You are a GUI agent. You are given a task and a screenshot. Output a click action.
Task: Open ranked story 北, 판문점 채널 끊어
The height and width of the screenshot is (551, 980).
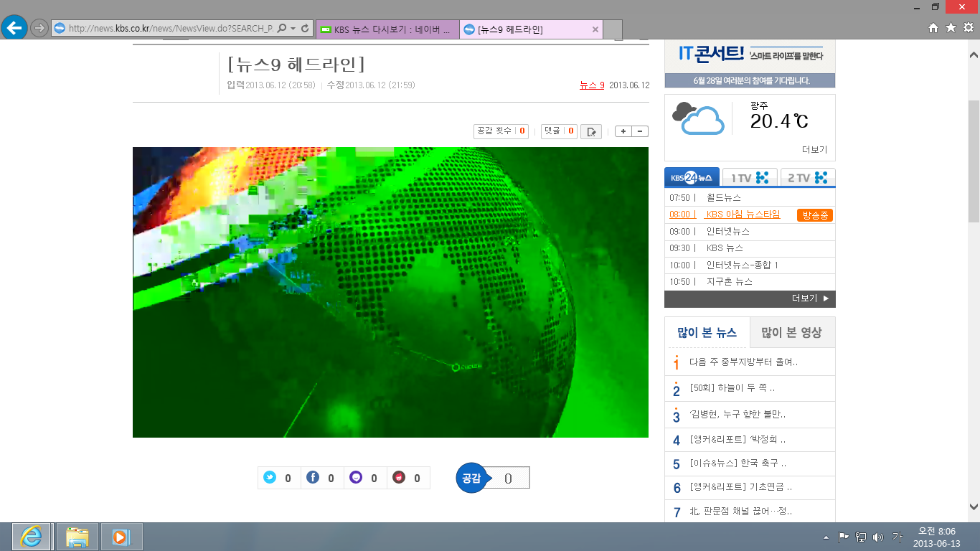(740, 512)
